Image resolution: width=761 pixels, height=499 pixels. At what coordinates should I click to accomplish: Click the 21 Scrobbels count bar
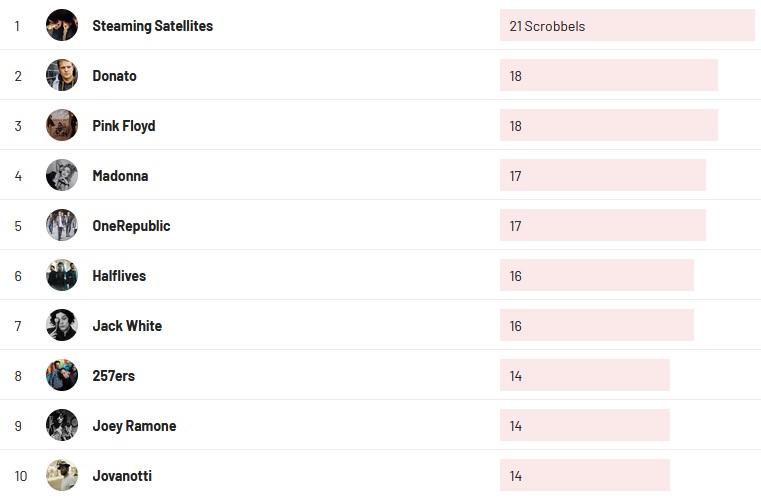click(x=627, y=26)
